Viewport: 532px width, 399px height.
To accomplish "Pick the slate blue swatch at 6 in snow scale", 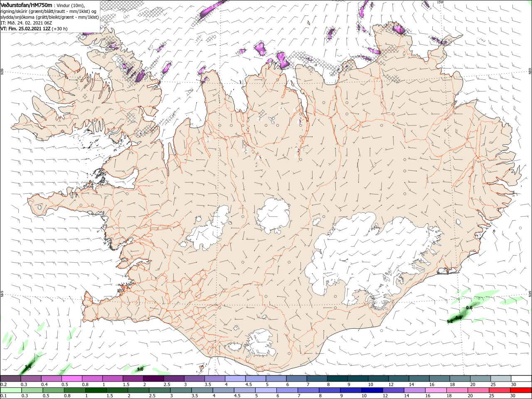I will click(x=297, y=379).
